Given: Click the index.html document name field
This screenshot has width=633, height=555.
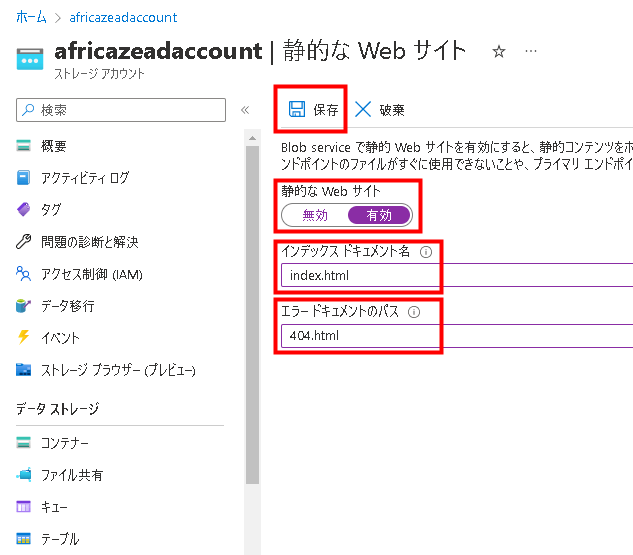Looking at the screenshot, I should (457, 275).
